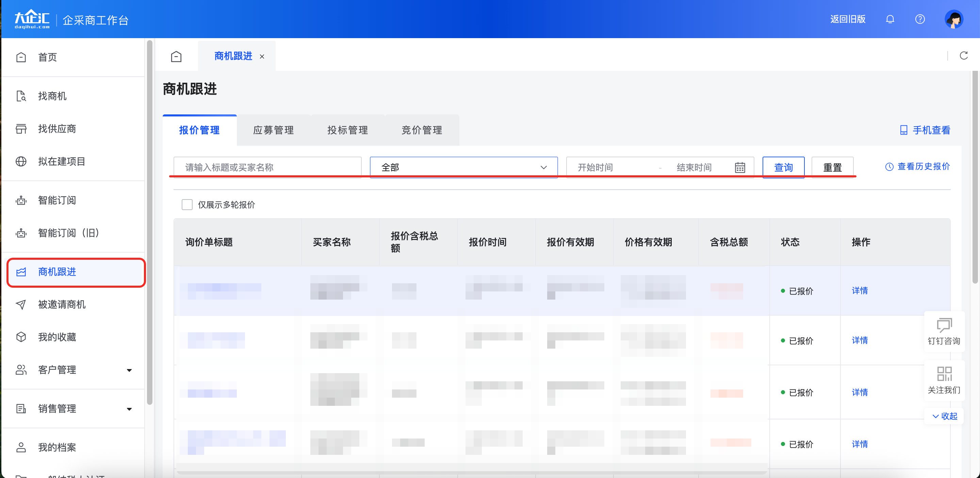Viewport: 980px width, 478px height.
Task: Click the page vertical scrollbar
Action: pyautogui.click(x=975, y=177)
